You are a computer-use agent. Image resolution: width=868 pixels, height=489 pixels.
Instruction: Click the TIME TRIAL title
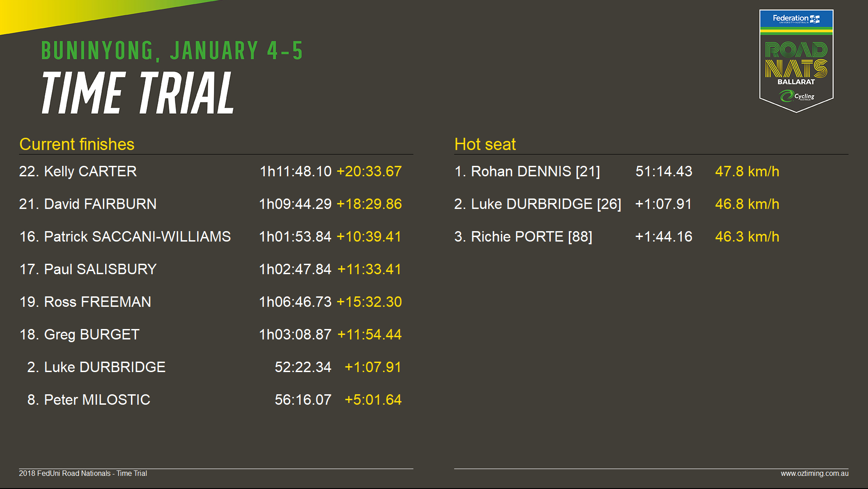tap(138, 93)
